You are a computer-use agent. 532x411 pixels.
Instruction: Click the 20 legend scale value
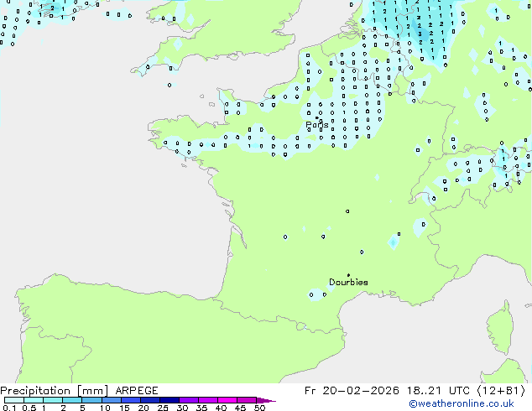(x=143, y=408)
